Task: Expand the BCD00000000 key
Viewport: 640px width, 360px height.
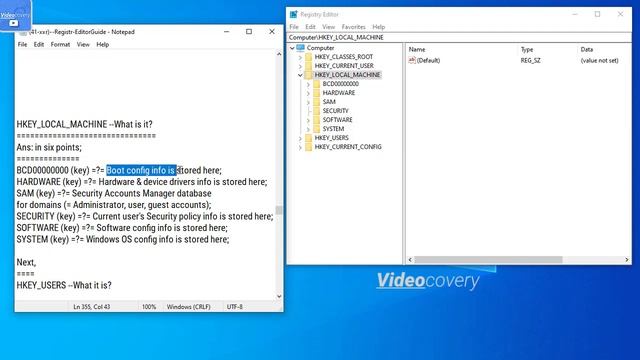Action: point(309,84)
